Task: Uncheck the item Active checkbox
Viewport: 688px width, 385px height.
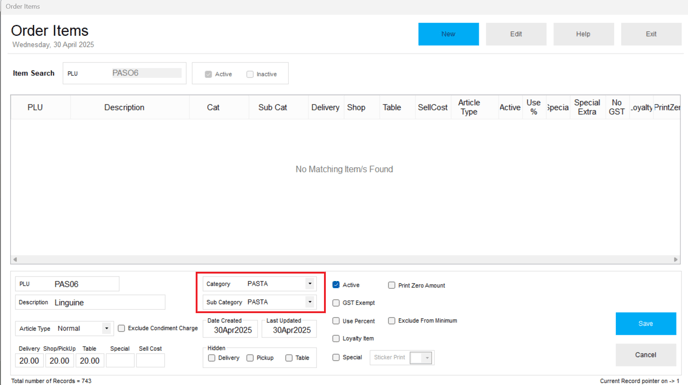Action: pyautogui.click(x=336, y=285)
